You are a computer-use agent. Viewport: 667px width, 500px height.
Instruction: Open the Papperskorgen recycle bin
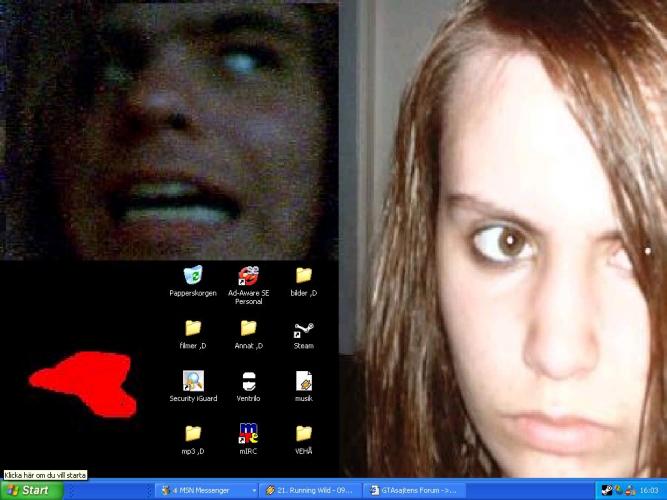pyautogui.click(x=193, y=274)
